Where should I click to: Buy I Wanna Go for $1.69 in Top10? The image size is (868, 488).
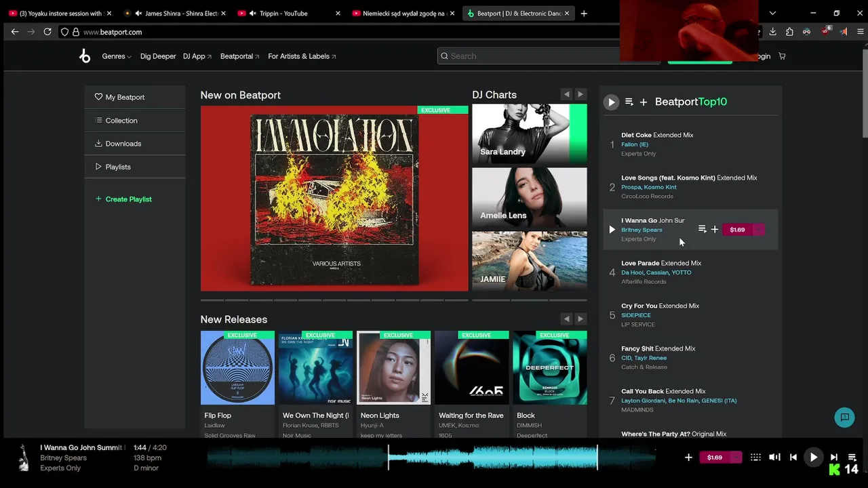[x=737, y=230]
